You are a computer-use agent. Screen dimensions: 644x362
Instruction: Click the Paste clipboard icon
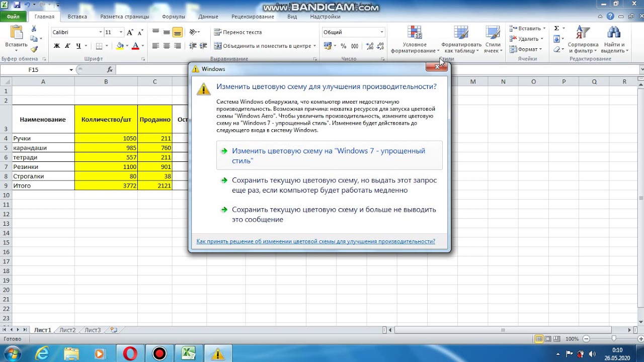coord(16,33)
